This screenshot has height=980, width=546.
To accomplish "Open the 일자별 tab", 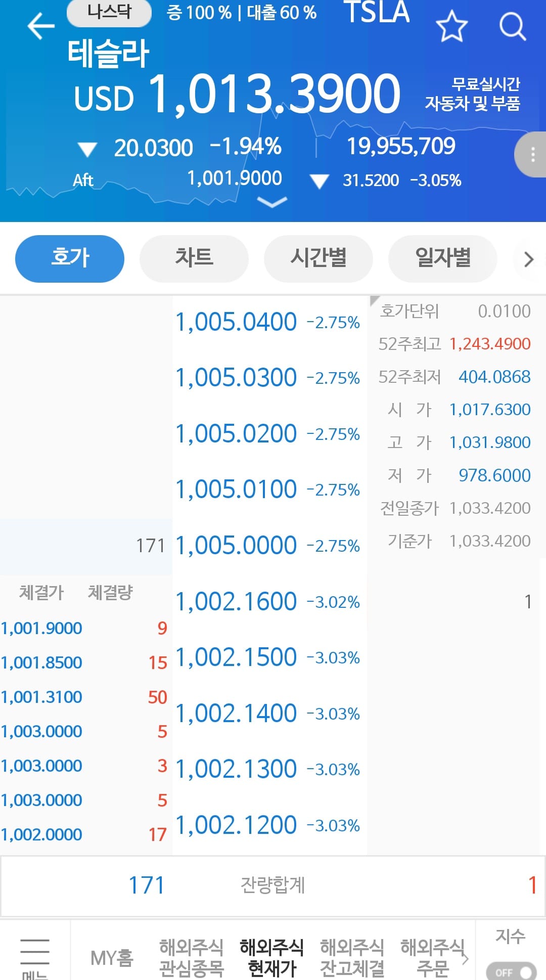I will (443, 258).
